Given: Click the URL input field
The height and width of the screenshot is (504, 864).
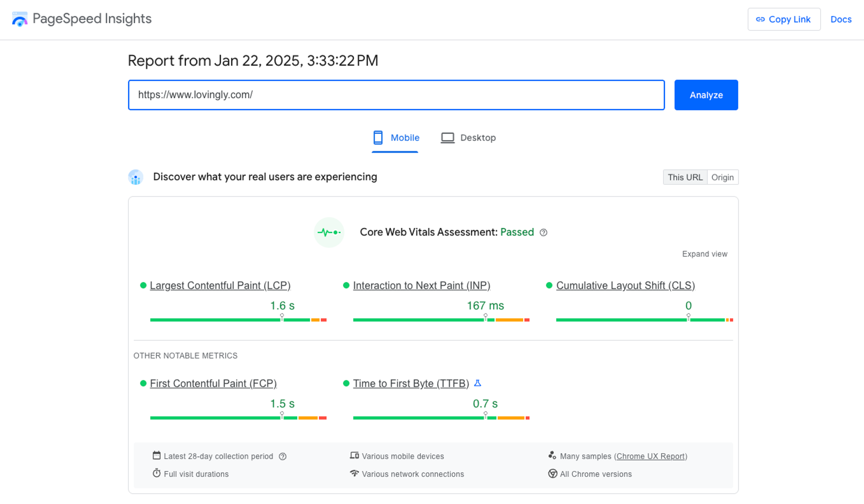Looking at the screenshot, I should point(396,95).
